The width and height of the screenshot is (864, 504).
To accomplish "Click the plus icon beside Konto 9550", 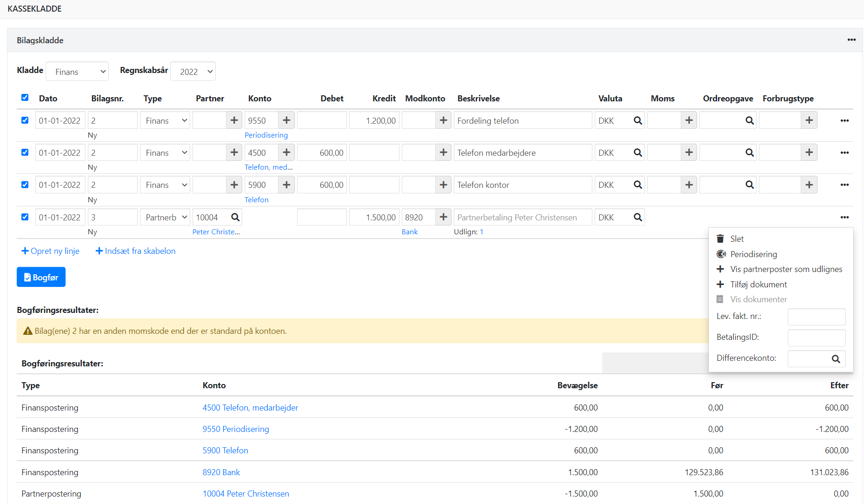I will [286, 120].
